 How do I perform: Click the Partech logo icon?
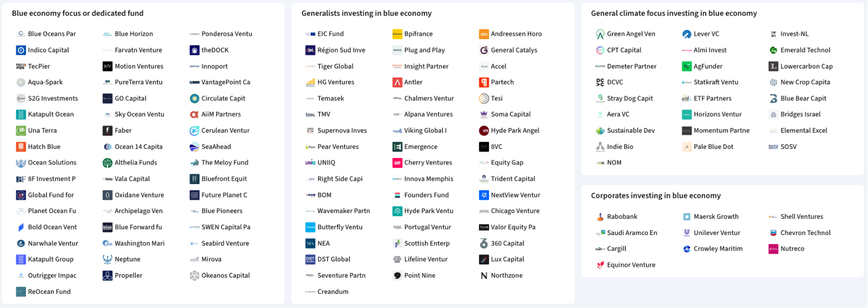click(x=484, y=82)
